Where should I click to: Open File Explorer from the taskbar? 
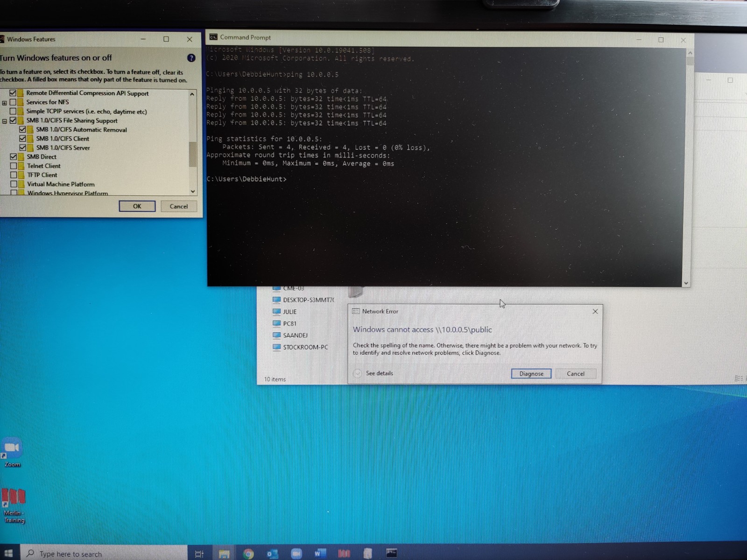(x=224, y=554)
